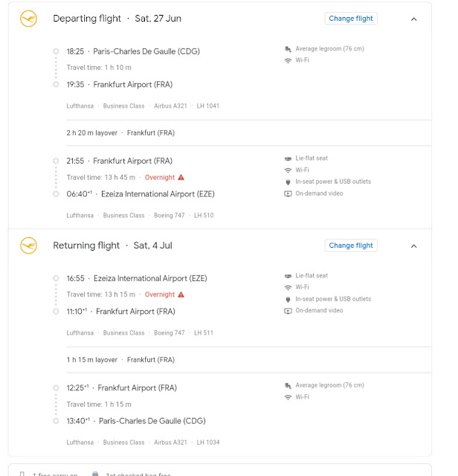Screen dimensions: 458x476
Task: Click the 18:25 Paris-Charles De Gaulle departure stop
Action: pos(133,51)
